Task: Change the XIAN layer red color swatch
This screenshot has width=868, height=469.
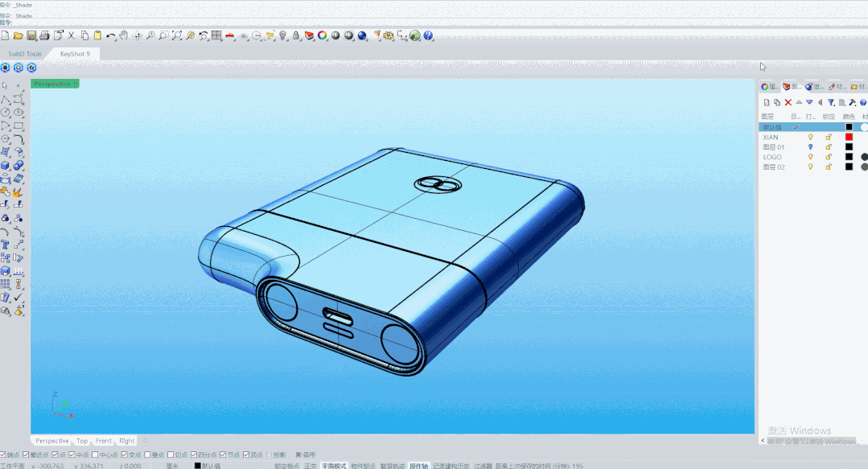Action: point(849,137)
